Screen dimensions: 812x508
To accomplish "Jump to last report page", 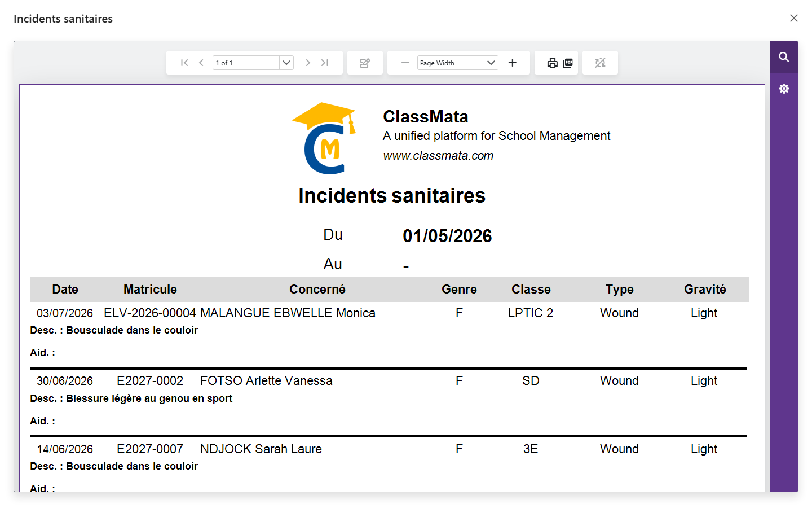I will point(325,63).
